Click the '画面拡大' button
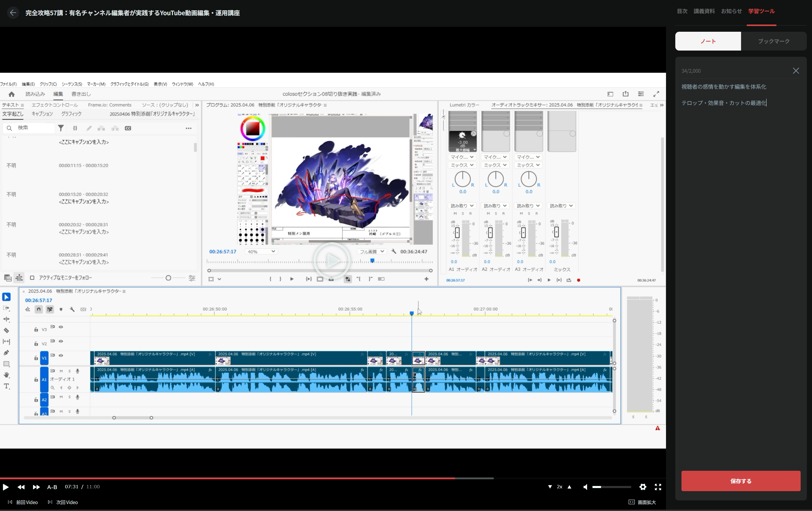Image resolution: width=812 pixels, height=511 pixels. pyautogui.click(x=642, y=502)
